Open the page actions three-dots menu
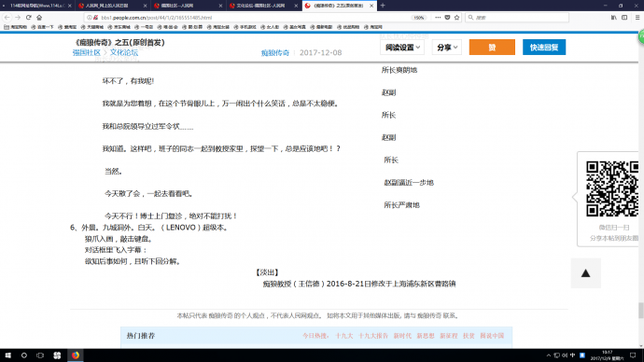This screenshot has width=644, height=362. (438, 18)
